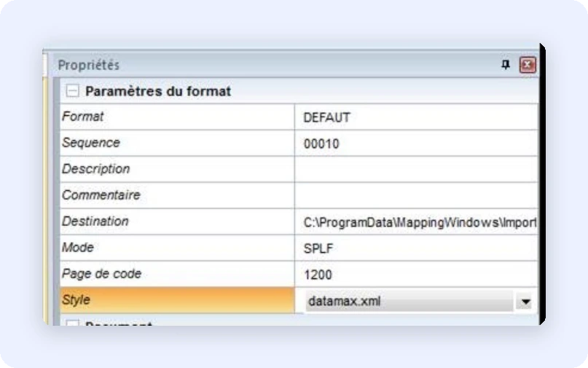Click the Paramètres du format section header
588x368 pixels.
click(158, 91)
